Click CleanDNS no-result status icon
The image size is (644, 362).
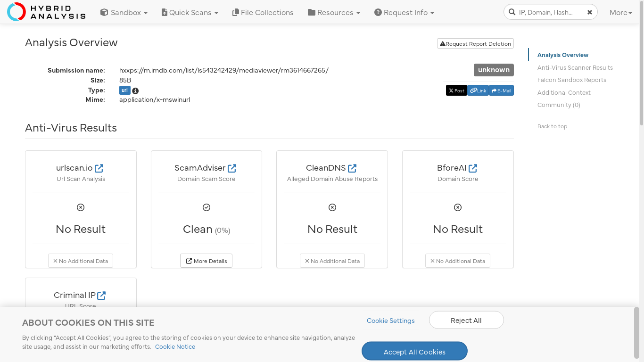point(332,207)
